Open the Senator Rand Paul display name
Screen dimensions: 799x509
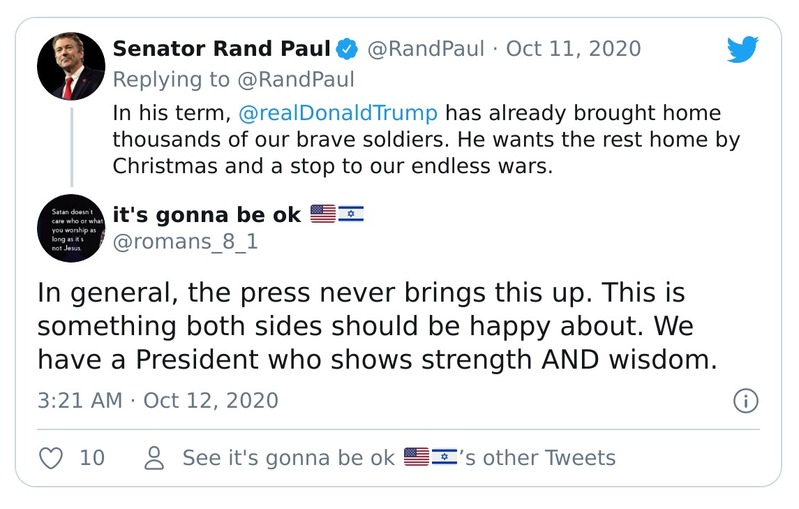point(220,49)
